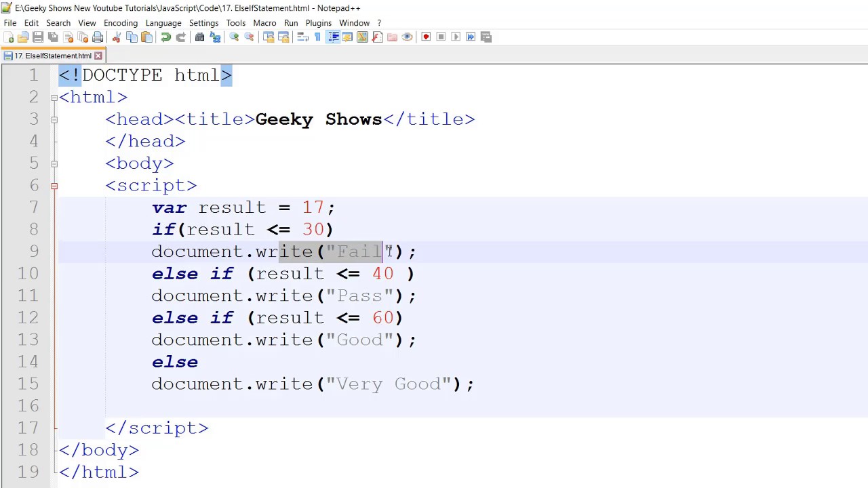Click the macro Playback icon

456,37
